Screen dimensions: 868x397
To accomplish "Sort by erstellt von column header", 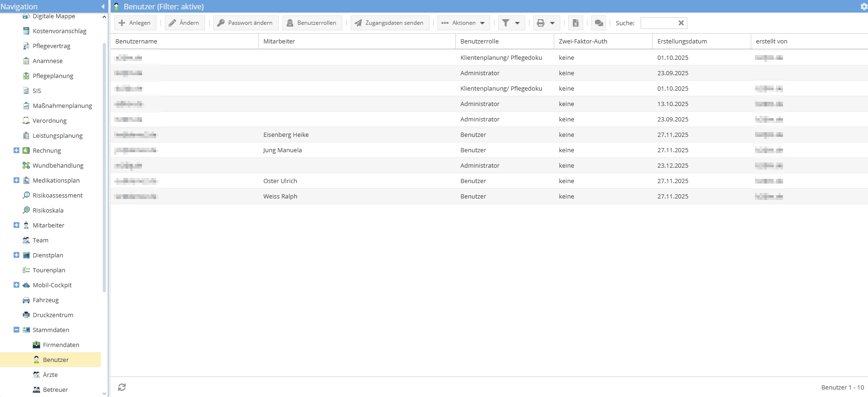I will [810, 41].
